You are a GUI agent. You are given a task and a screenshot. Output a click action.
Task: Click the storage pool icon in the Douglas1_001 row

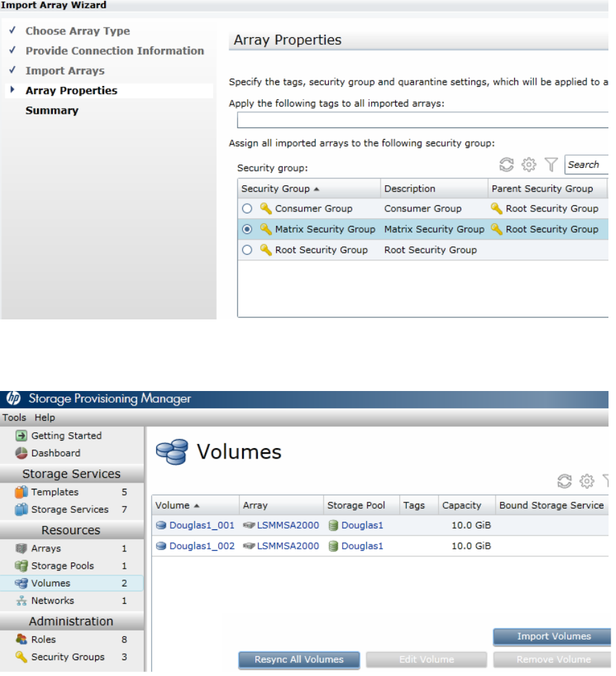(x=333, y=525)
